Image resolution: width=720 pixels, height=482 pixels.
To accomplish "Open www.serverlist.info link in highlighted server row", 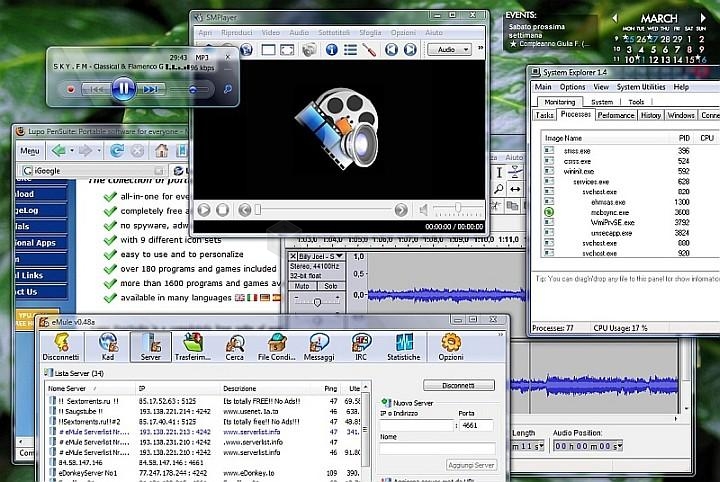I will [x=252, y=432].
